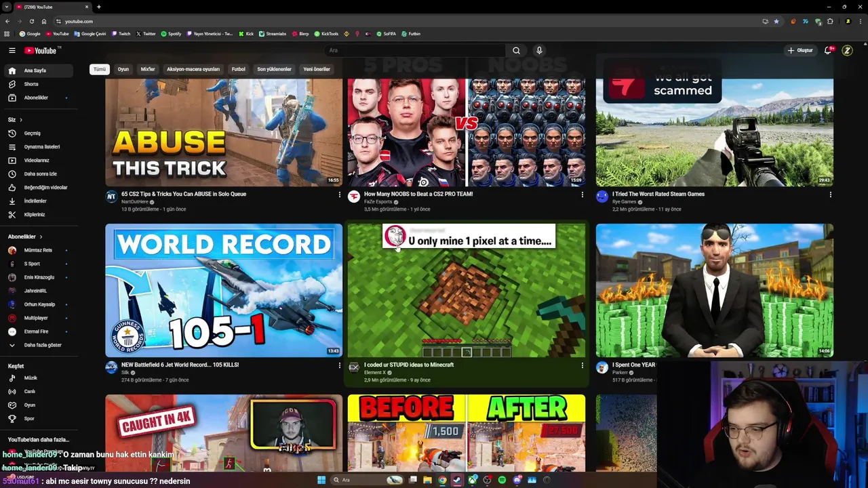Open Beğendiğim videolar liked videos
This screenshot has width=868, height=488.
[x=39, y=187]
